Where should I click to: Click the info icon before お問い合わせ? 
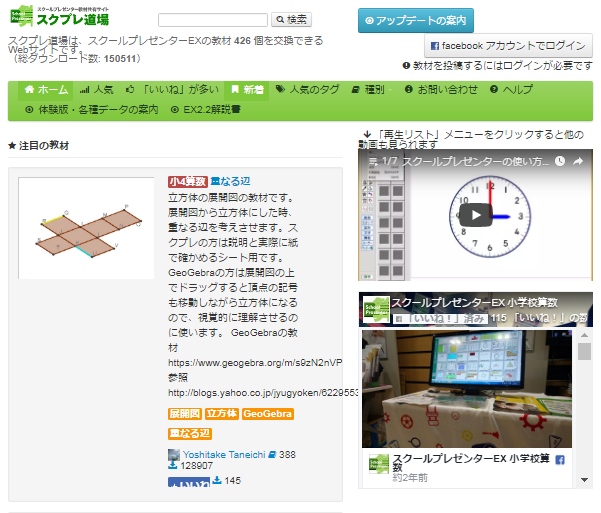click(x=409, y=89)
